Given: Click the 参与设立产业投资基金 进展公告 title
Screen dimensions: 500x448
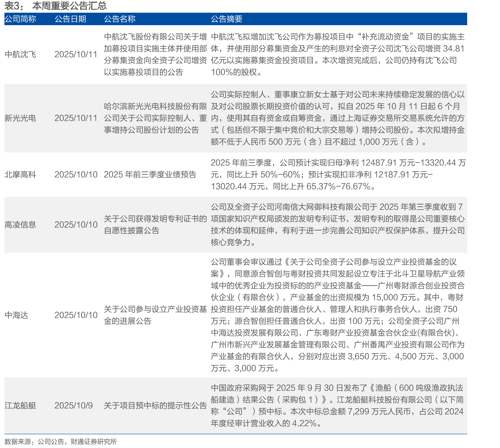Looking at the screenshot, I should click(x=155, y=315).
